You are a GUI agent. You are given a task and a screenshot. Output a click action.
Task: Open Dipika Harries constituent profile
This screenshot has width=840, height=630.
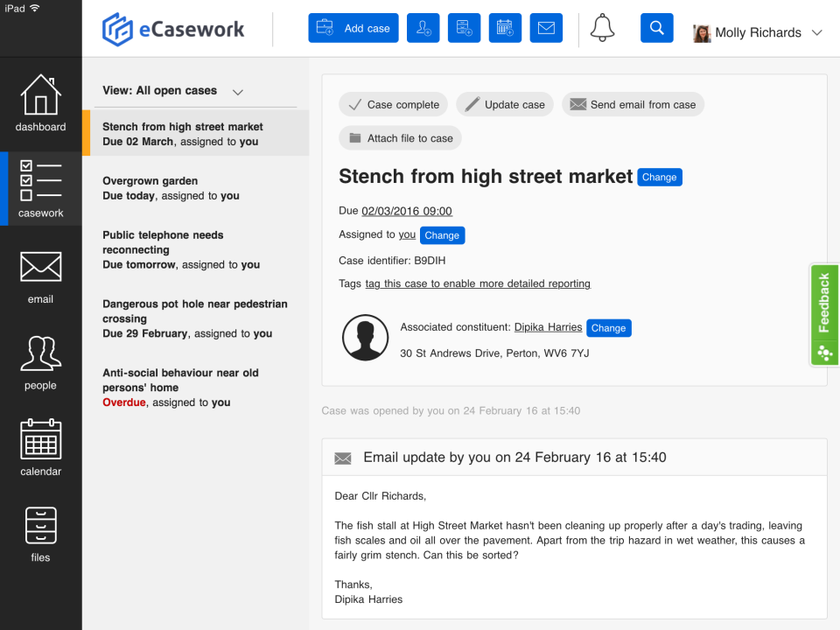point(547,327)
